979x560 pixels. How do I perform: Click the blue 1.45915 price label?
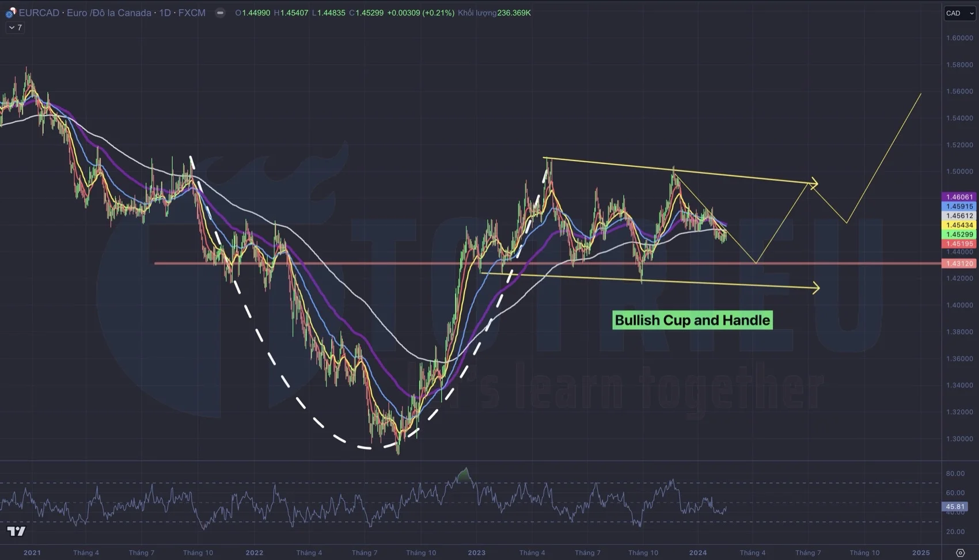tap(959, 206)
